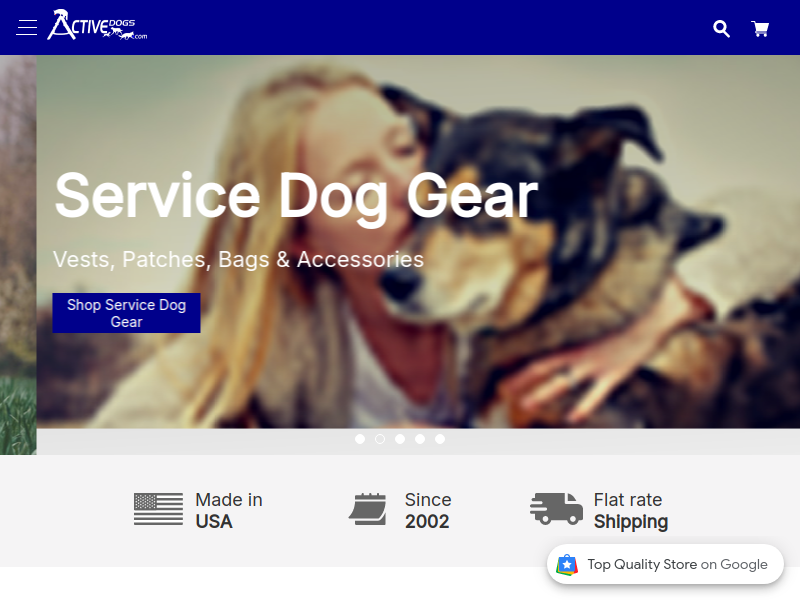This screenshot has width=800, height=600.
Task: Click the woman hugging dog hero image
Action: (418, 241)
